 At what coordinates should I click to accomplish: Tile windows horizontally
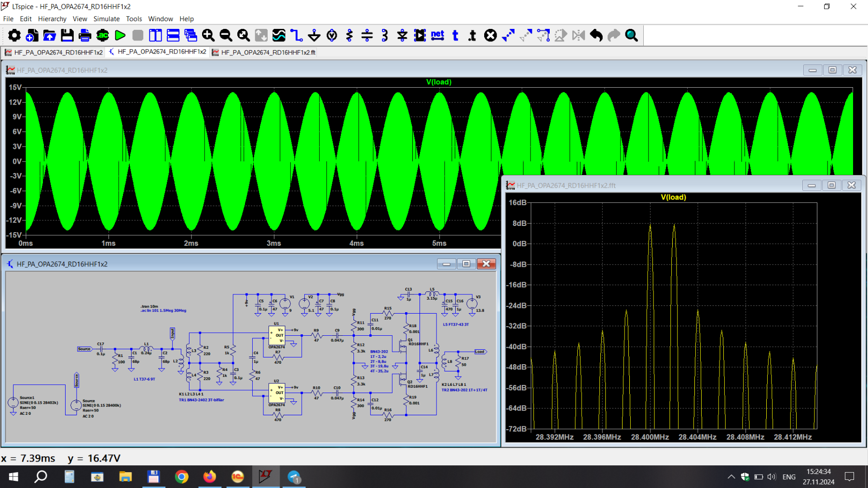click(173, 35)
